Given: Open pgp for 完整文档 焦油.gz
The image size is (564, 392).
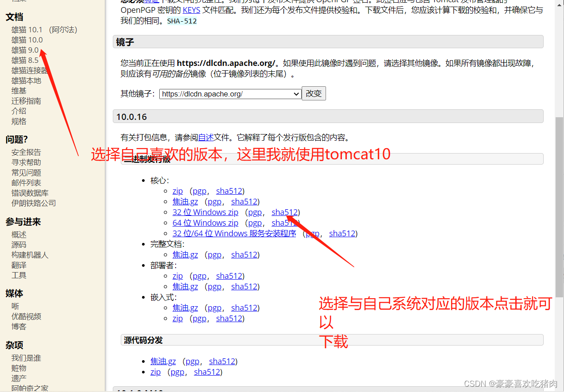Looking at the screenshot, I should tap(215, 255).
